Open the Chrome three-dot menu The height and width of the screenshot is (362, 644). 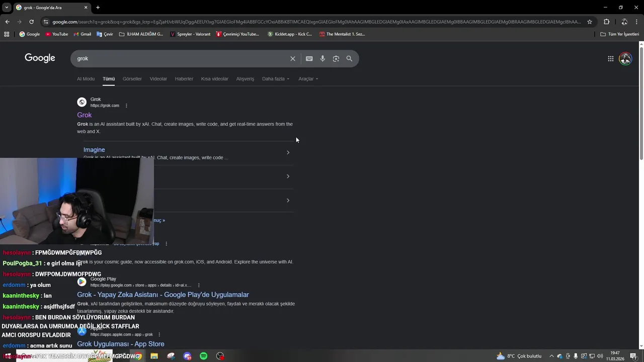[x=637, y=22]
